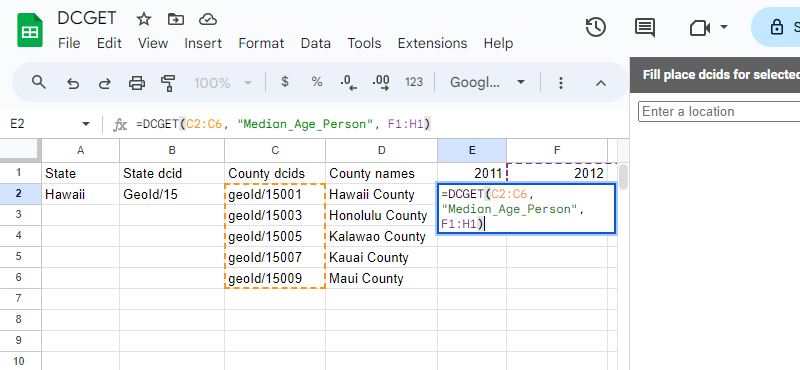Open the Data menu
The height and width of the screenshot is (370, 800).
(x=315, y=43)
